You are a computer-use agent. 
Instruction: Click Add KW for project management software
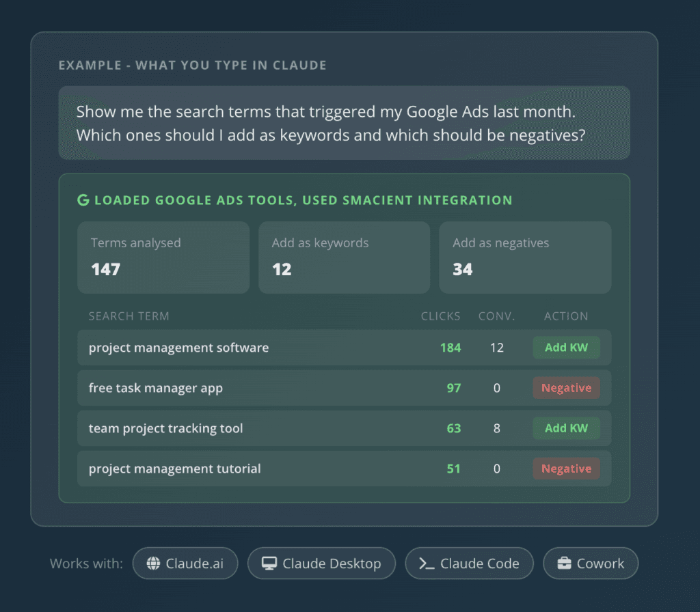566,348
